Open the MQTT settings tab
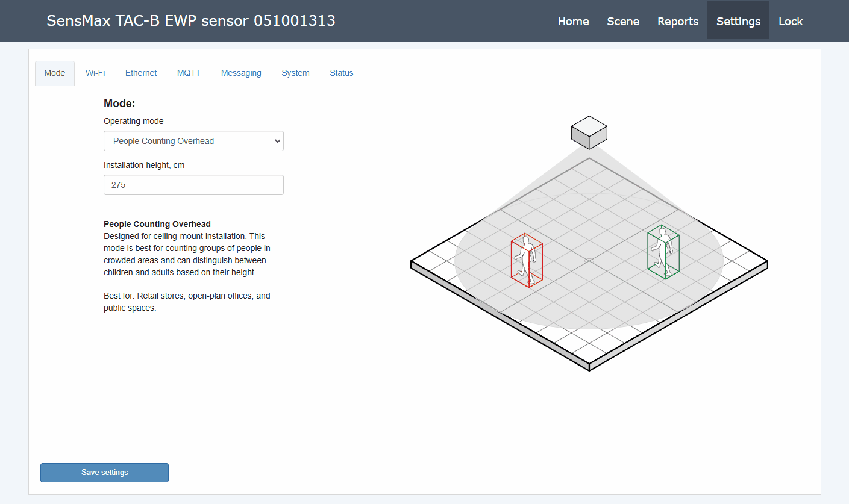The image size is (849, 504). (189, 73)
